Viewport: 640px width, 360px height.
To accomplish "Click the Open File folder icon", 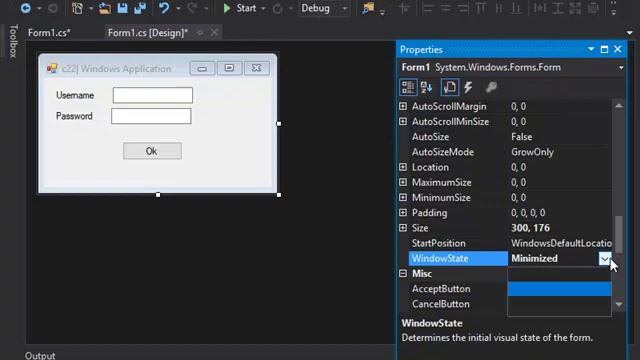I will click(104, 8).
